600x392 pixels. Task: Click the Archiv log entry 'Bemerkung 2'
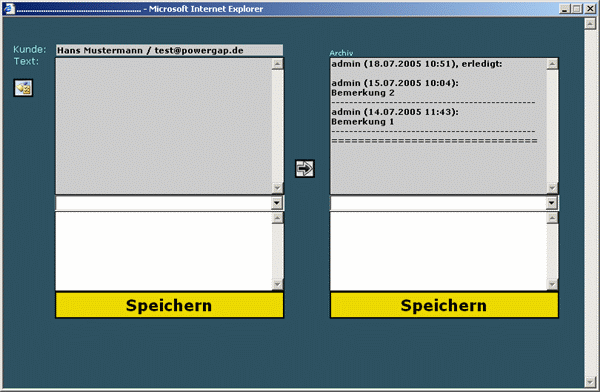point(363,93)
